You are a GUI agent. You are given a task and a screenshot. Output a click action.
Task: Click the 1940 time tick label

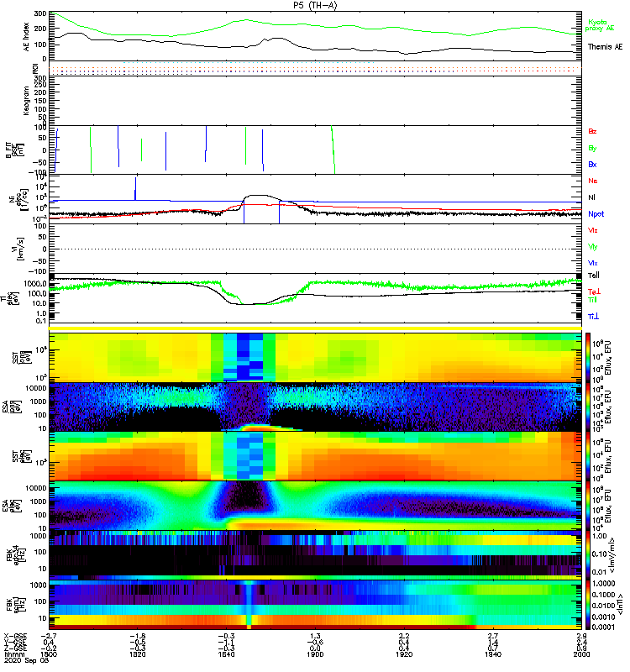(x=493, y=654)
